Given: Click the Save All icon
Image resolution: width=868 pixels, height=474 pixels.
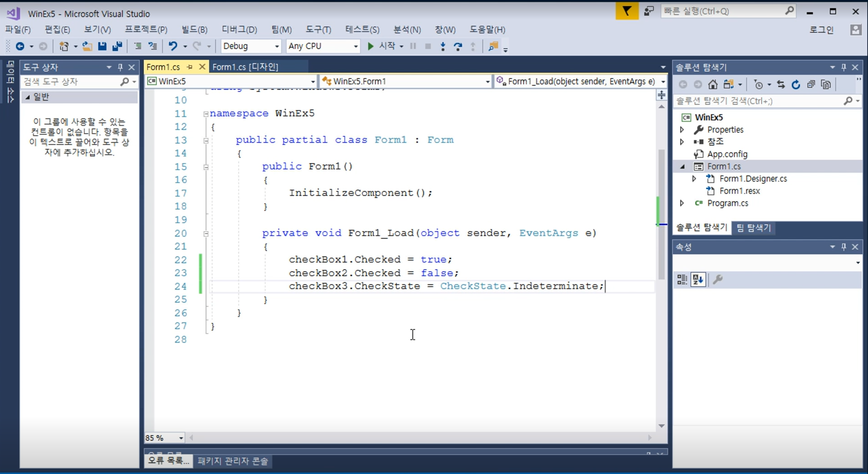Looking at the screenshot, I should pyautogui.click(x=117, y=46).
